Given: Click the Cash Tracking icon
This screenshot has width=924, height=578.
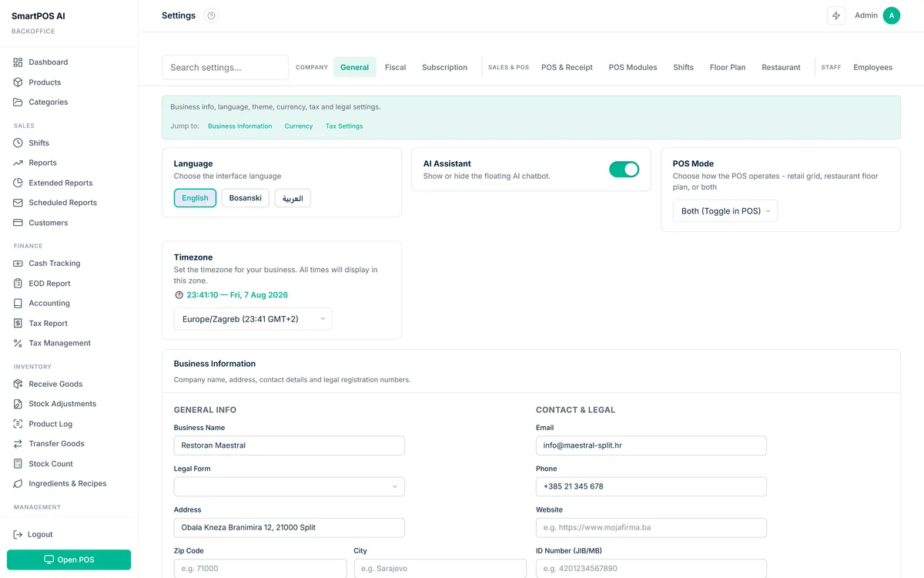Looking at the screenshot, I should (x=18, y=264).
